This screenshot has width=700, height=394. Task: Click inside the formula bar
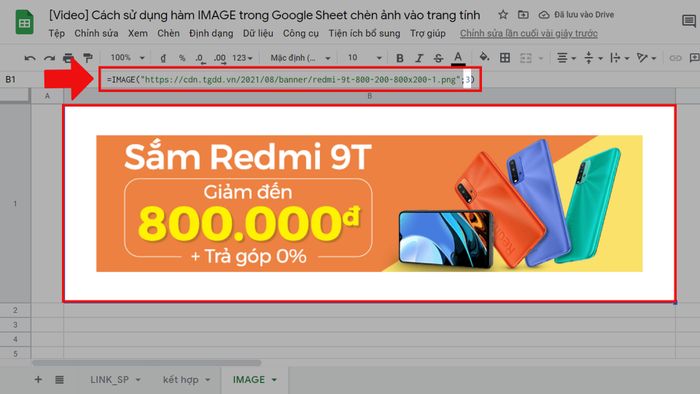point(290,79)
